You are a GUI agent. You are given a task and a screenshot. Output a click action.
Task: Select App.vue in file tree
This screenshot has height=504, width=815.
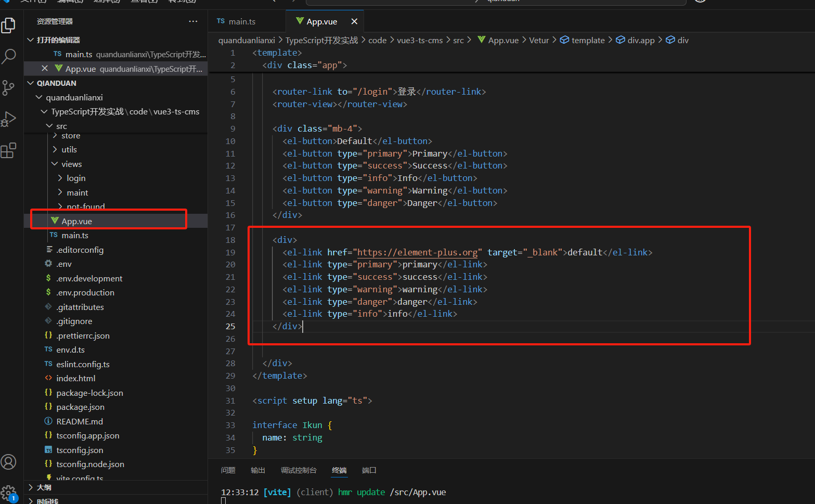(x=115, y=221)
